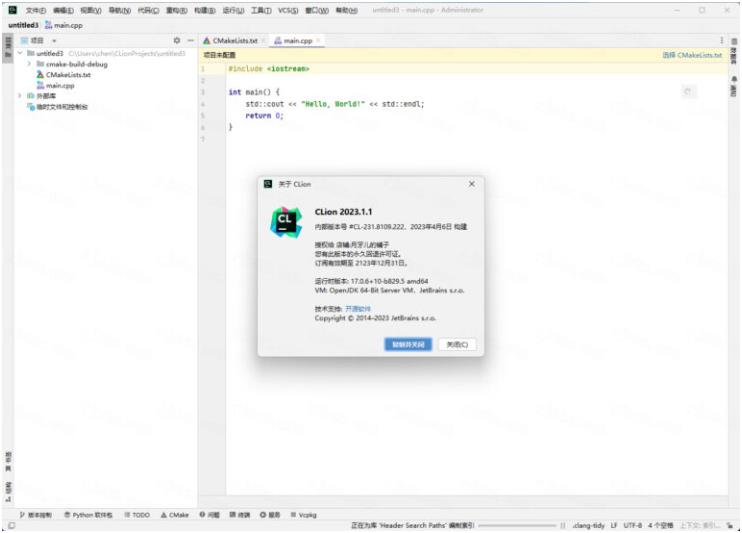The width and height of the screenshot is (742, 533).
Task: Open the bookmarks tool window on left strip
Action: tap(8, 462)
